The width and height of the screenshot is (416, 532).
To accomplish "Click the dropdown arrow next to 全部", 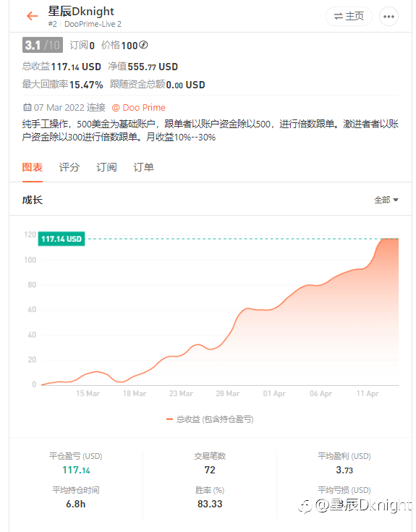I will click(x=396, y=200).
